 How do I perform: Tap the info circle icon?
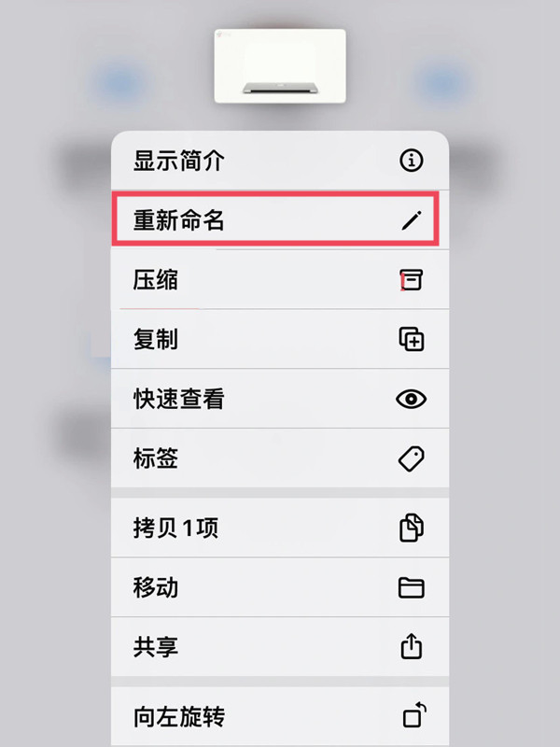point(411,161)
